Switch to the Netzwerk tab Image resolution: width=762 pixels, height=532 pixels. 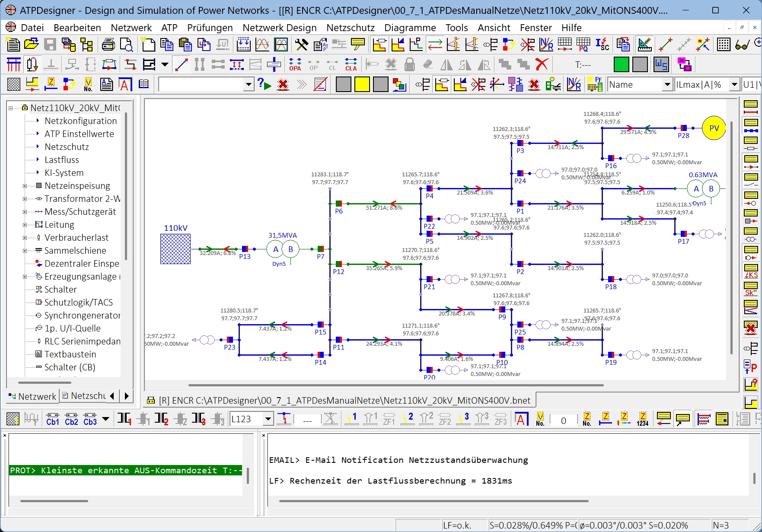tap(32, 396)
